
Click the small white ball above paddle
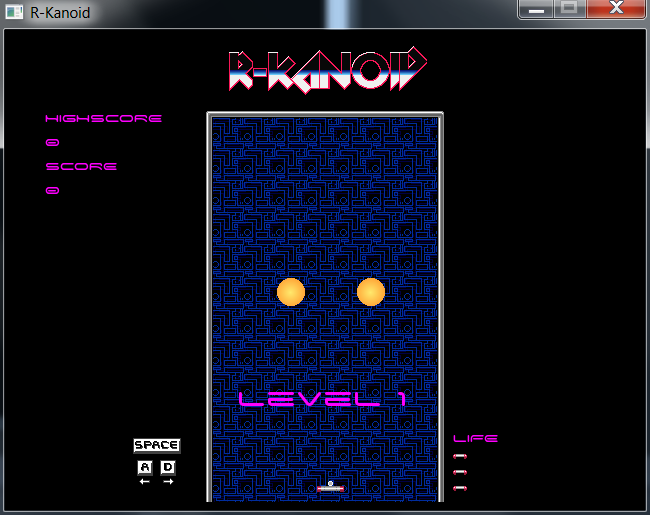[x=331, y=483]
